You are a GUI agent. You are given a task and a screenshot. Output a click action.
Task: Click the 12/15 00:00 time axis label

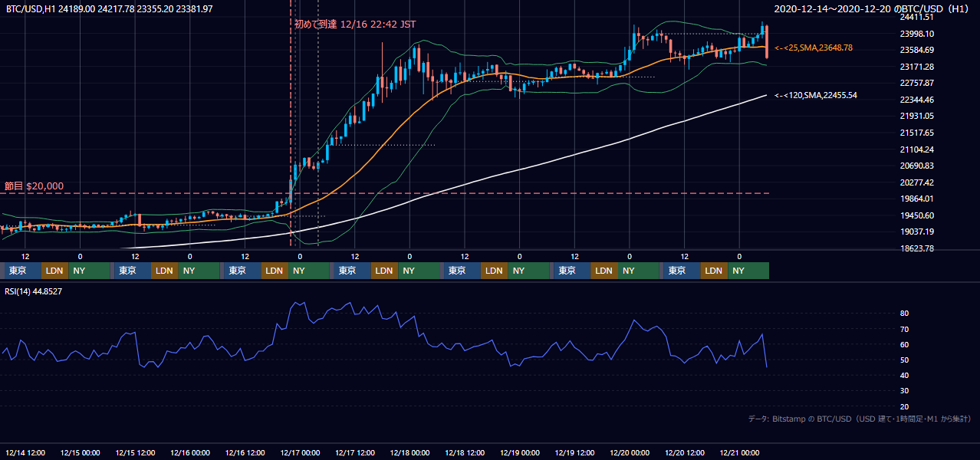[81, 453]
